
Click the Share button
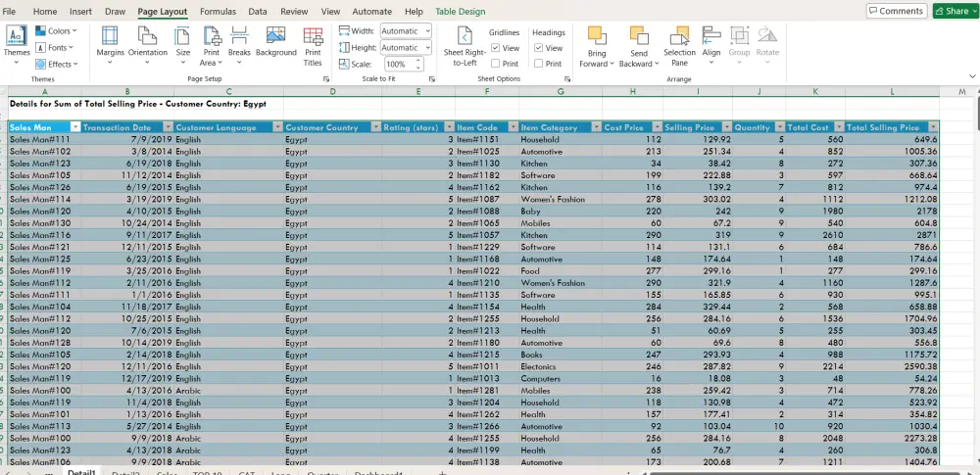coord(955,11)
